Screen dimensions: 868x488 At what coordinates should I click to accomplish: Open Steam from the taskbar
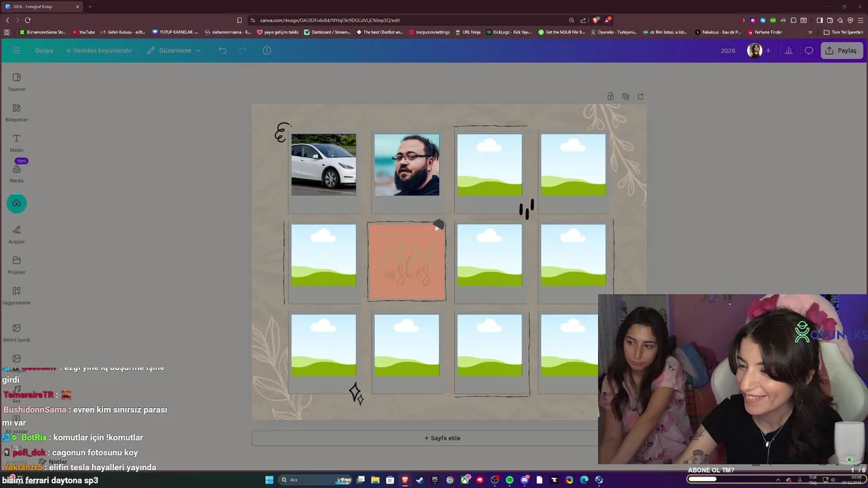tap(419, 480)
